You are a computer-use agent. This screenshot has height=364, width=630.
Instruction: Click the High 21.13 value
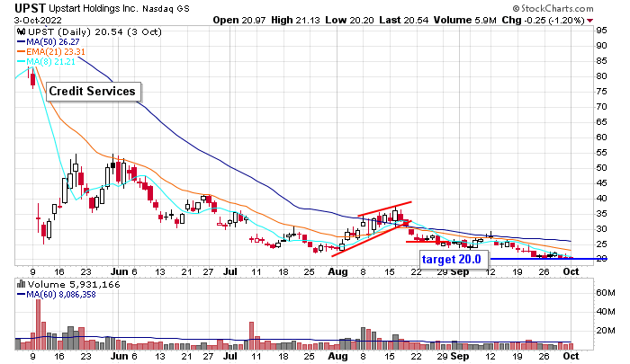point(295,20)
